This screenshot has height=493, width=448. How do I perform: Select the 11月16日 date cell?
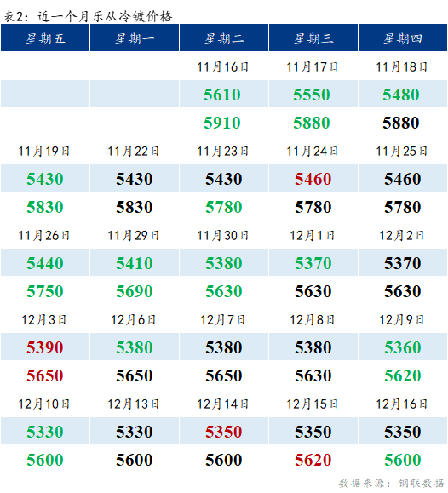[x=223, y=66]
